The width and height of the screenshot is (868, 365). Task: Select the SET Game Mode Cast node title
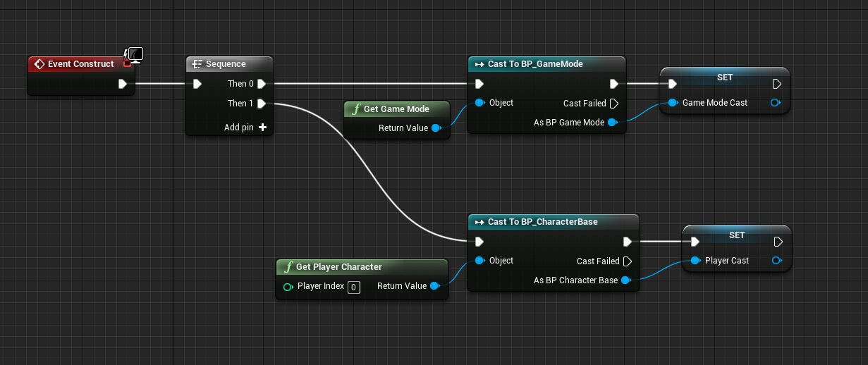point(724,78)
